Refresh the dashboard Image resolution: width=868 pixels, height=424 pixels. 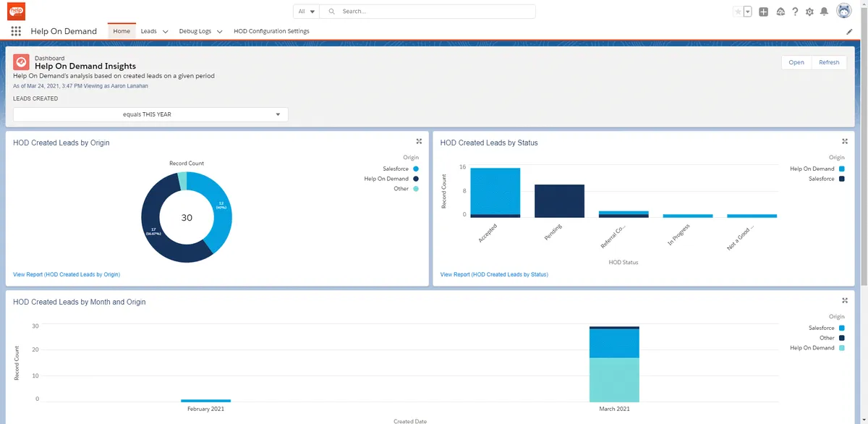(x=829, y=62)
